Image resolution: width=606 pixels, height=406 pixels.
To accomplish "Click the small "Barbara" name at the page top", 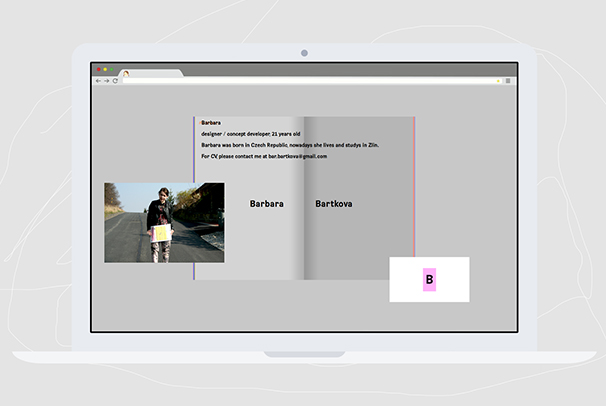I will coord(211,122).
